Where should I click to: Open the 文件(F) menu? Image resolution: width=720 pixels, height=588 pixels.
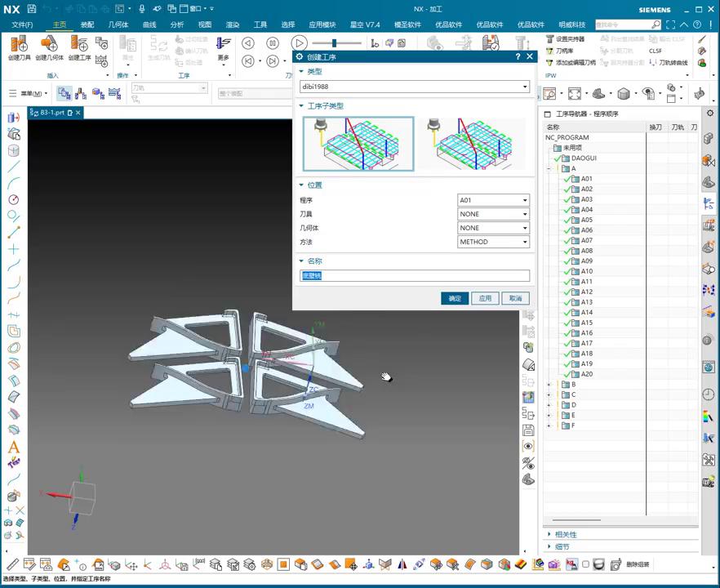(x=22, y=24)
